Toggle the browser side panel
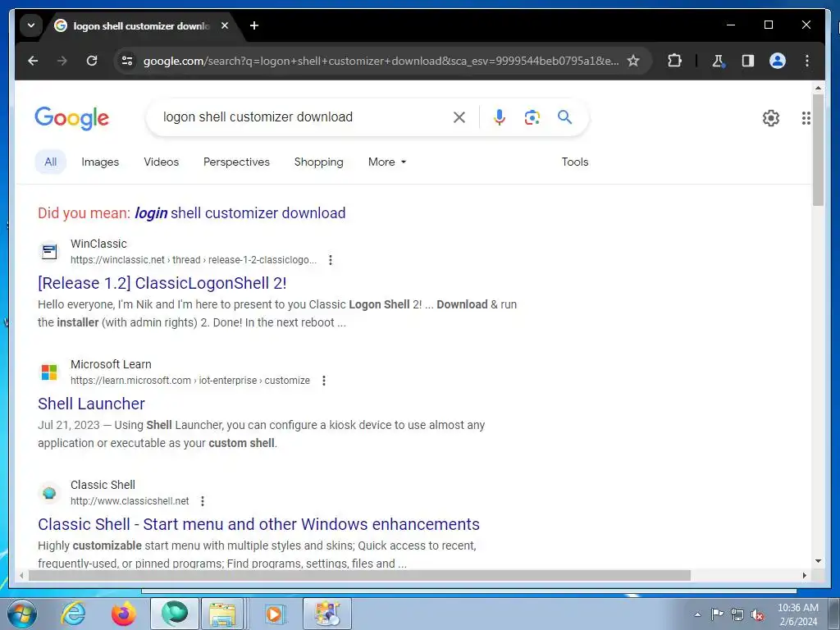The image size is (840, 630). tap(748, 61)
